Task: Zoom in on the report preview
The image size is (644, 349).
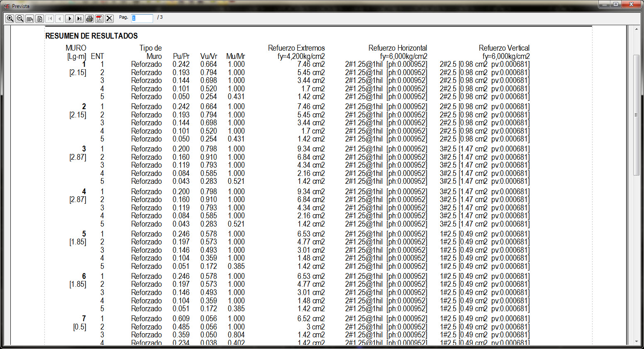Action: click(10, 19)
